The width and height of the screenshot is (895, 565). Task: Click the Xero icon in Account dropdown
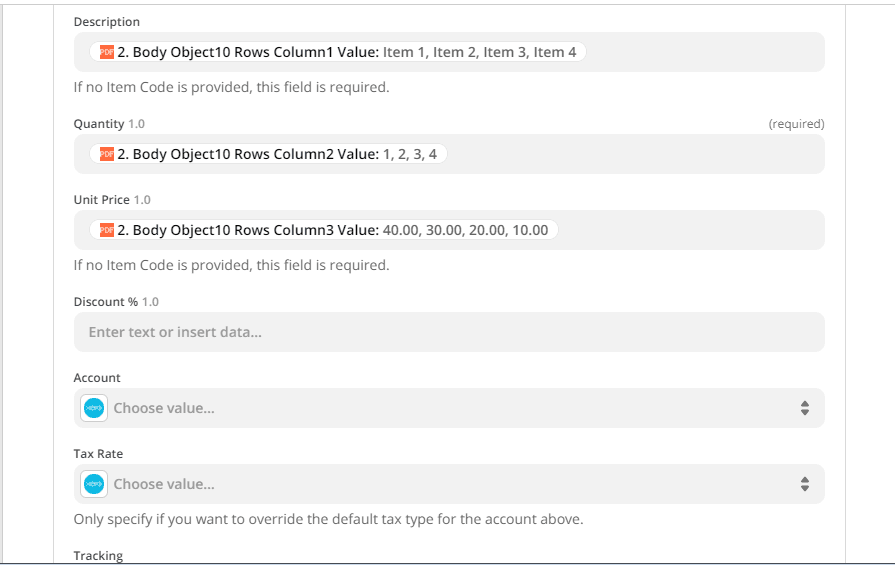click(x=95, y=408)
